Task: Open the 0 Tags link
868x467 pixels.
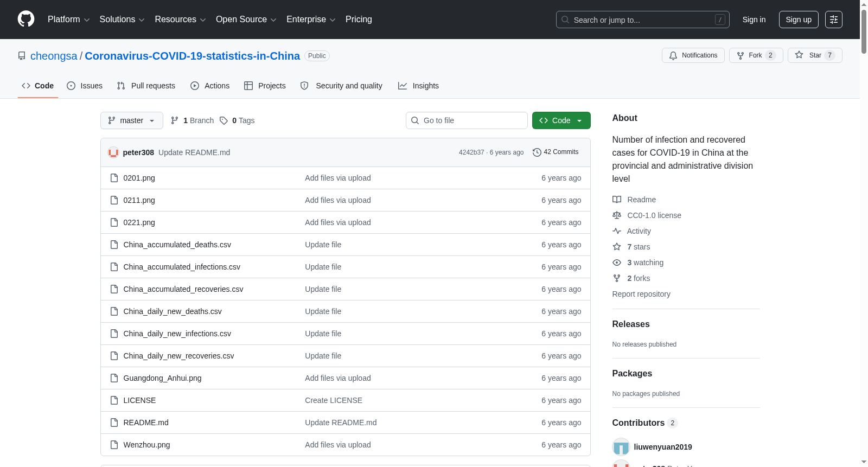Action: [x=237, y=120]
